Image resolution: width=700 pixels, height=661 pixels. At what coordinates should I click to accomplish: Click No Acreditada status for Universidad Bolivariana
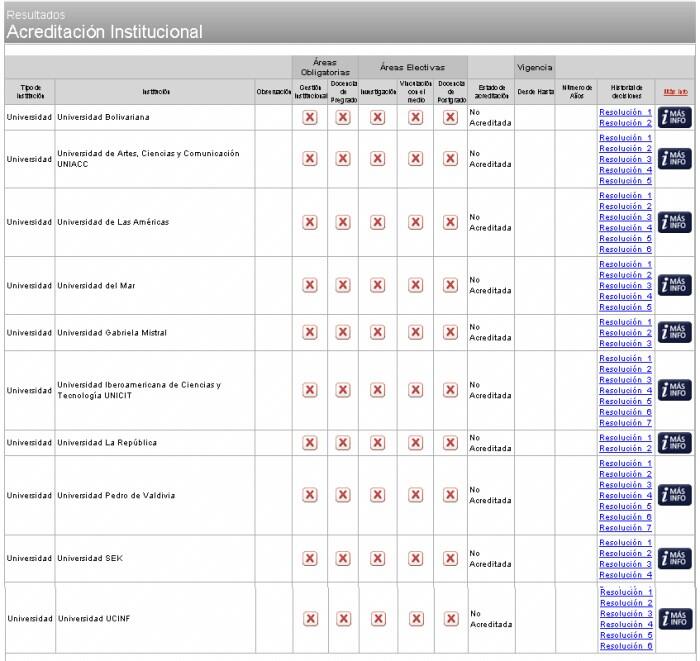[490, 118]
